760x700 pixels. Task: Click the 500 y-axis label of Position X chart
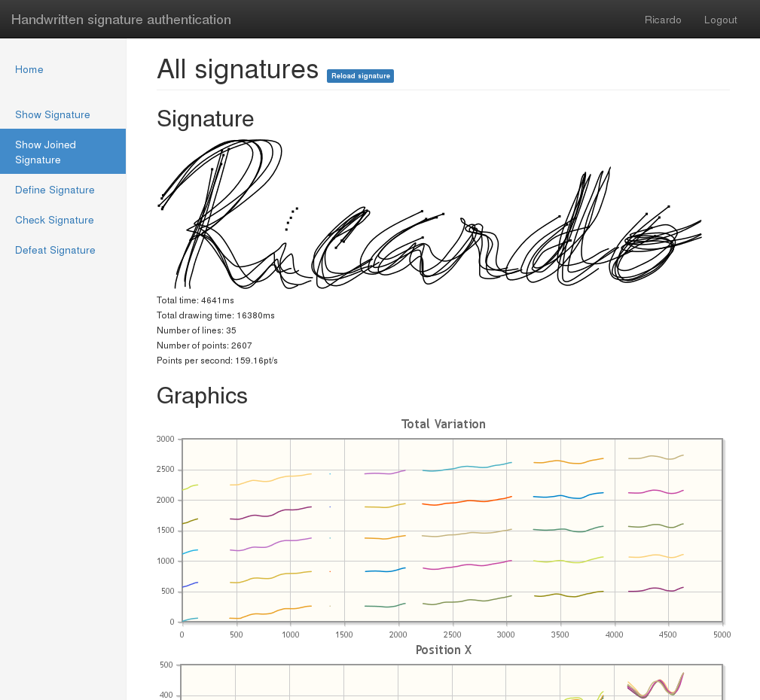click(x=166, y=665)
